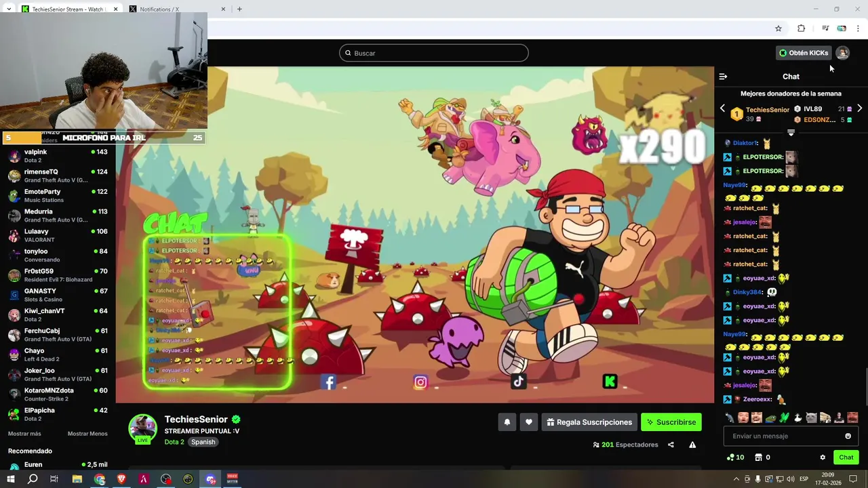This screenshot has width=868, height=488.
Task: Open chat settings gear icon
Action: coord(823,457)
